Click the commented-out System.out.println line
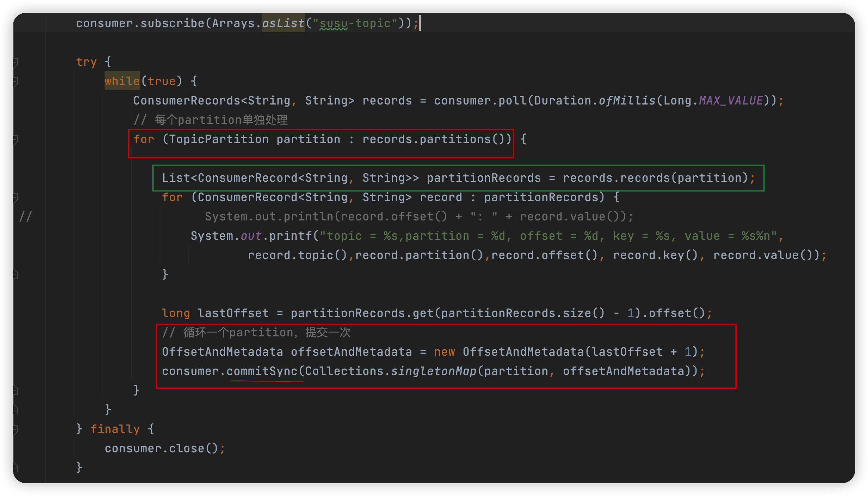Viewport: 868px width, 496px height. [419, 217]
